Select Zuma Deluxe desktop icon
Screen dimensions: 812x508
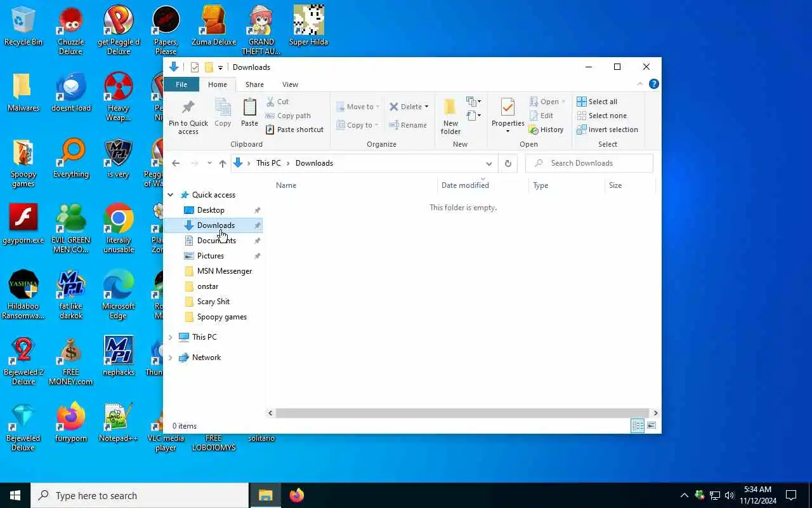point(214,27)
